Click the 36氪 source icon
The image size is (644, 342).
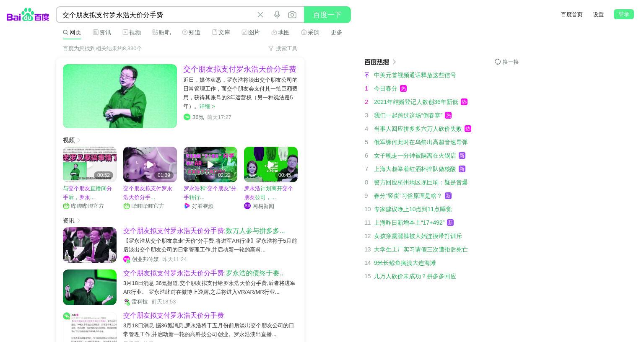187,117
